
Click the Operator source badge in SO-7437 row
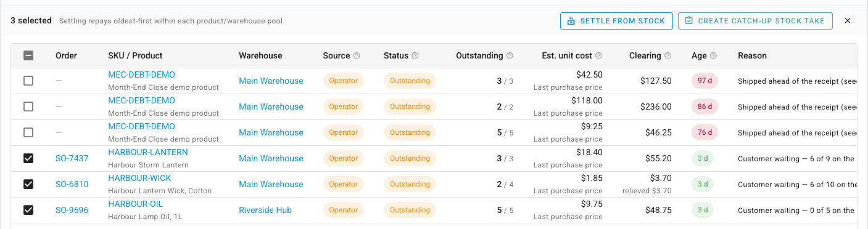(x=344, y=158)
